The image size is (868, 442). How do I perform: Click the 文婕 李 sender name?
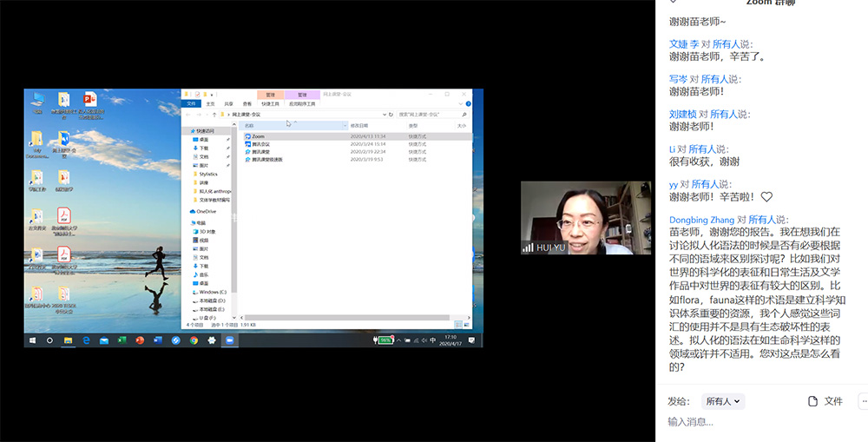tap(683, 44)
